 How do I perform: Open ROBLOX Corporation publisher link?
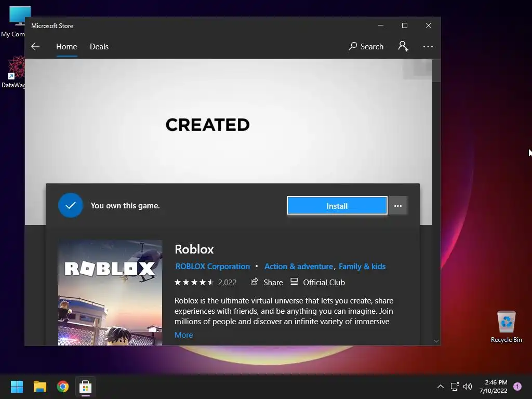point(212,267)
